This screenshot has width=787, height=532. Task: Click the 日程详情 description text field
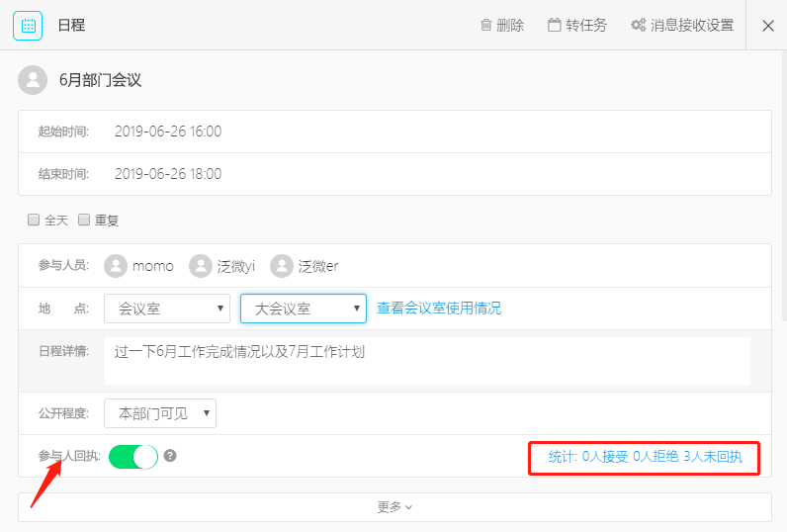tap(427, 361)
